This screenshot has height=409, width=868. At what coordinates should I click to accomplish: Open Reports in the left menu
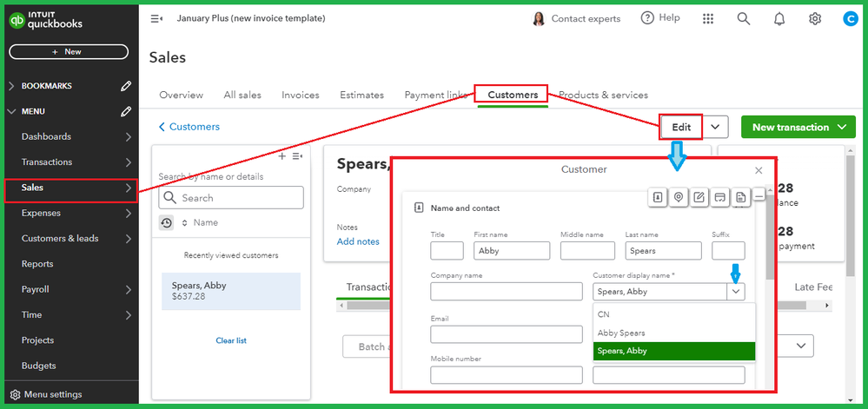point(37,264)
